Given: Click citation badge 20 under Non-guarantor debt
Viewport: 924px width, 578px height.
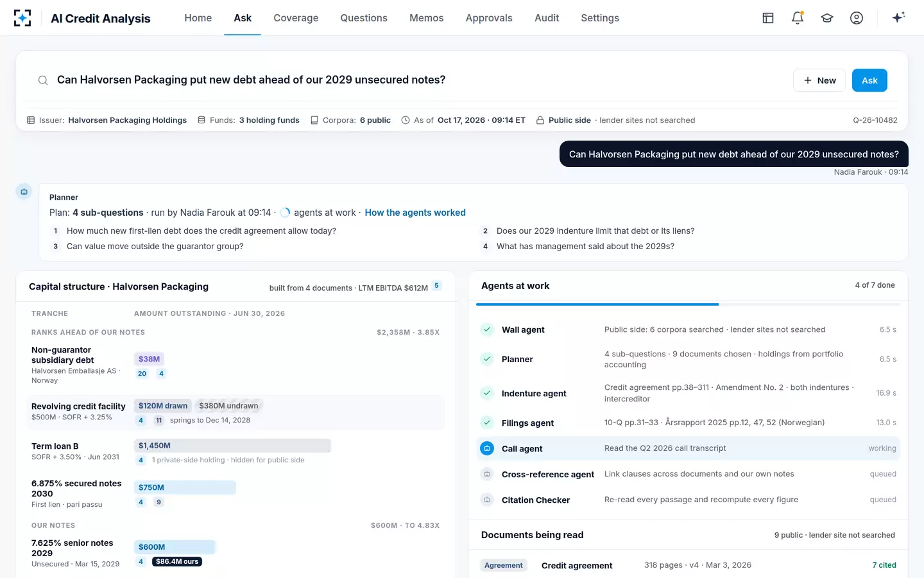Looking at the screenshot, I should (142, 374).
